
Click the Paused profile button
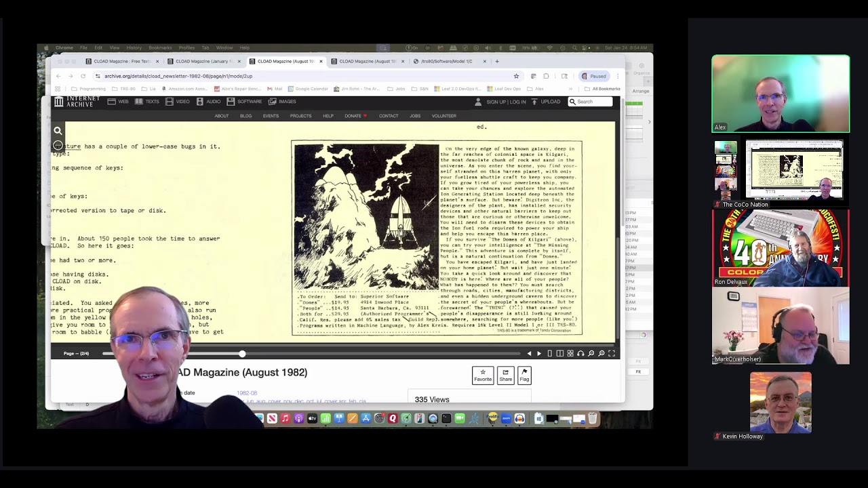click(594, 76)
